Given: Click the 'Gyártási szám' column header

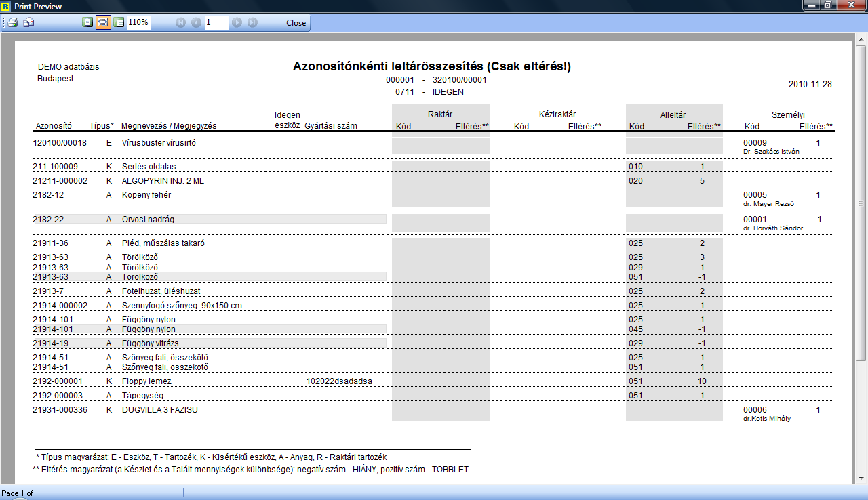Looking at the screenshot, I should 331,126.
